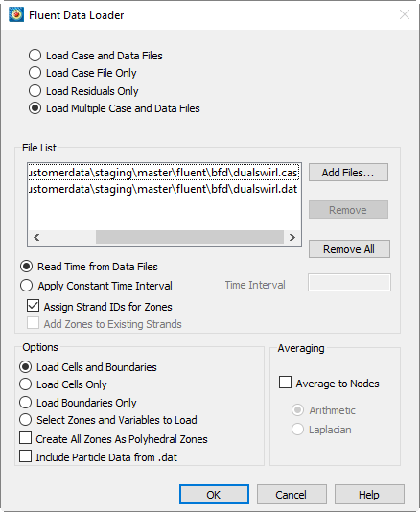This screenshot has height=512, width=420.
Task: Select the dualswirl.cas file entry
Action: (163, 172)
